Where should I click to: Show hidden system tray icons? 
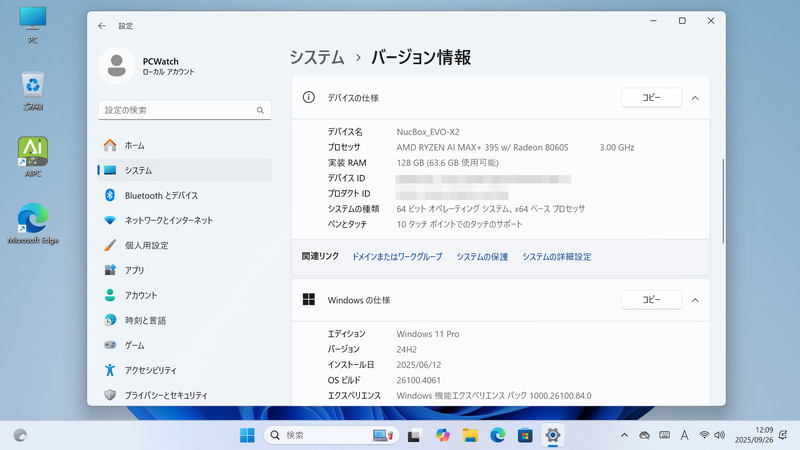(624, 435)
